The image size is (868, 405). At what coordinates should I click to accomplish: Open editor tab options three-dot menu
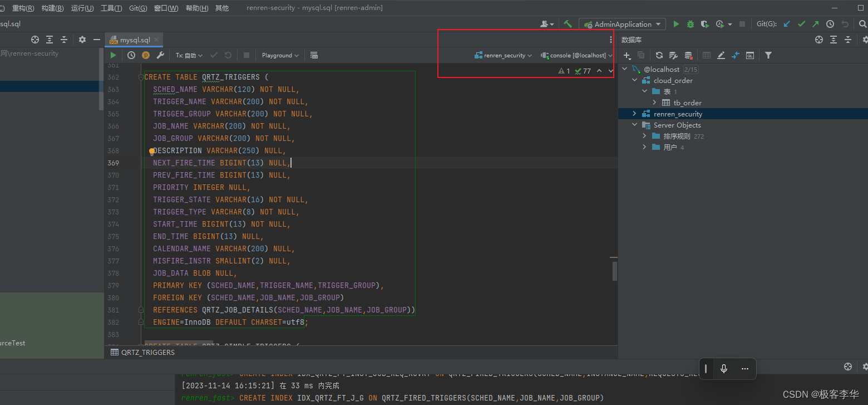tap(611, 40)
